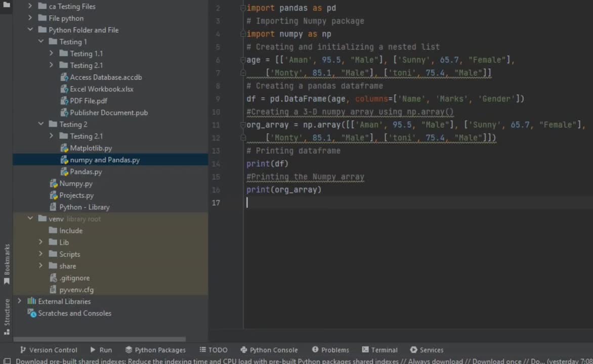Open the TODO tool window
The width and height of the screenshot is (593, 364).
click(214, 350)
